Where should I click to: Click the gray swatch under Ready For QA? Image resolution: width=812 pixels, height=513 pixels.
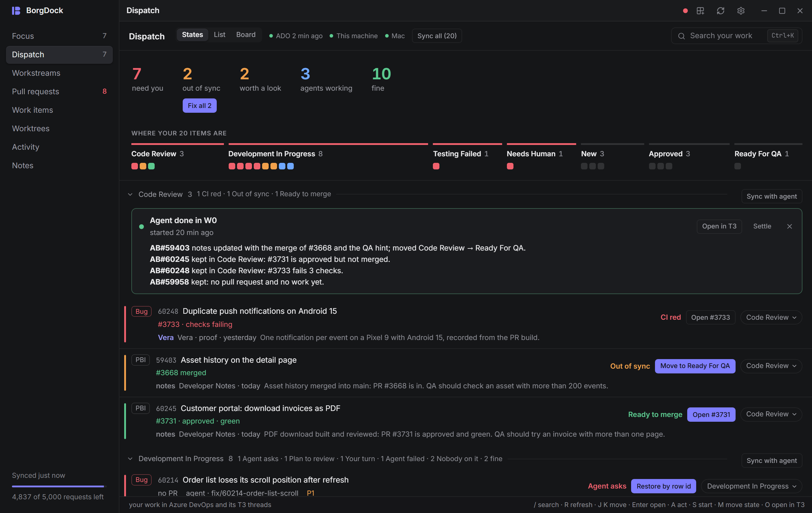point(737,166)
